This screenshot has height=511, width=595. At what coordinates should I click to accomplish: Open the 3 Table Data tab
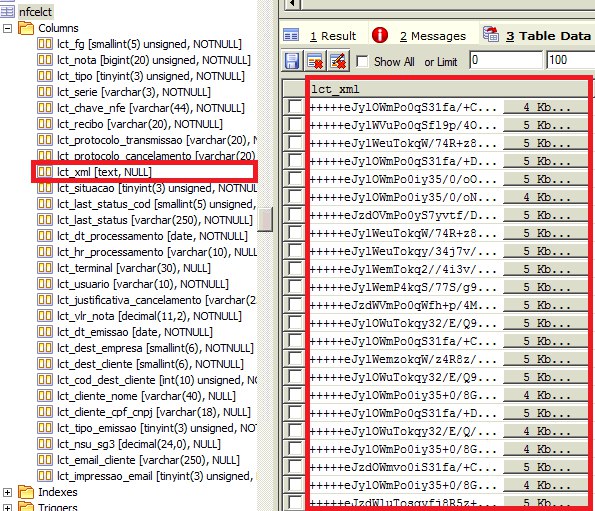click(548, 36)
